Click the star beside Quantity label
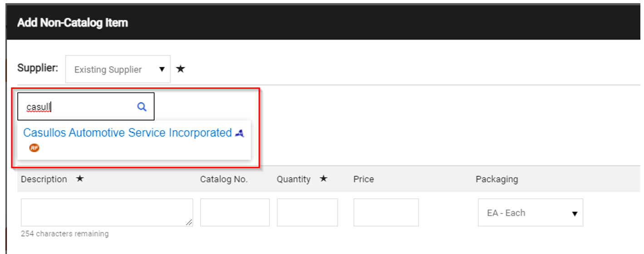 tap(323, 179)
